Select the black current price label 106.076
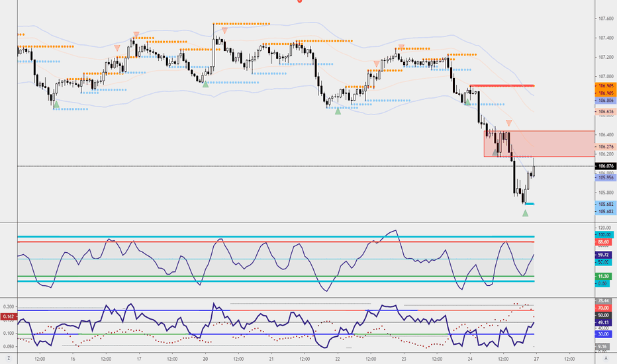This screenshot has height=364, width=617. (606, 166)
